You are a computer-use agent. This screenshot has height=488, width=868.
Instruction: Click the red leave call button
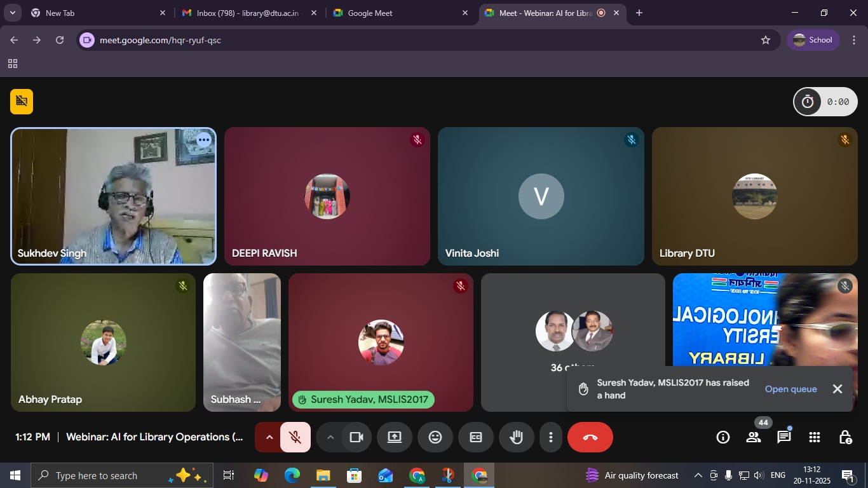point(590,437)
